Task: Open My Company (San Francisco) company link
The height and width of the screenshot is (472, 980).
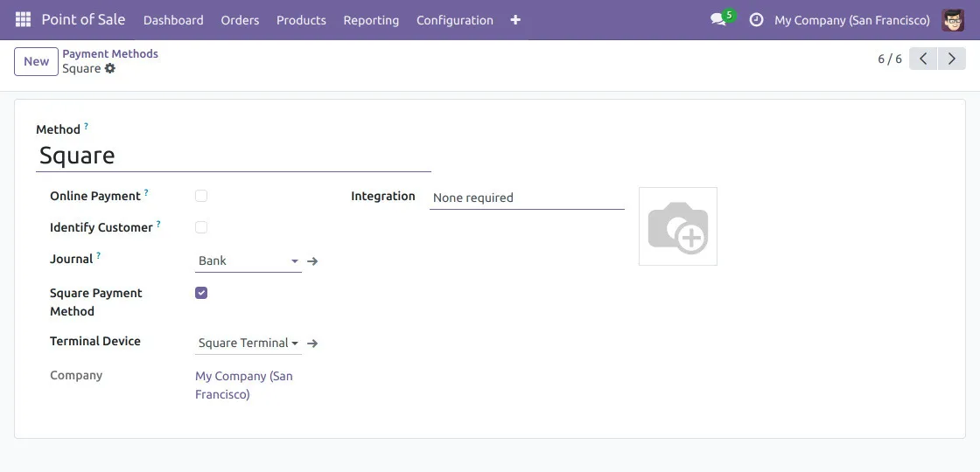Action: (x=244, y=385)
